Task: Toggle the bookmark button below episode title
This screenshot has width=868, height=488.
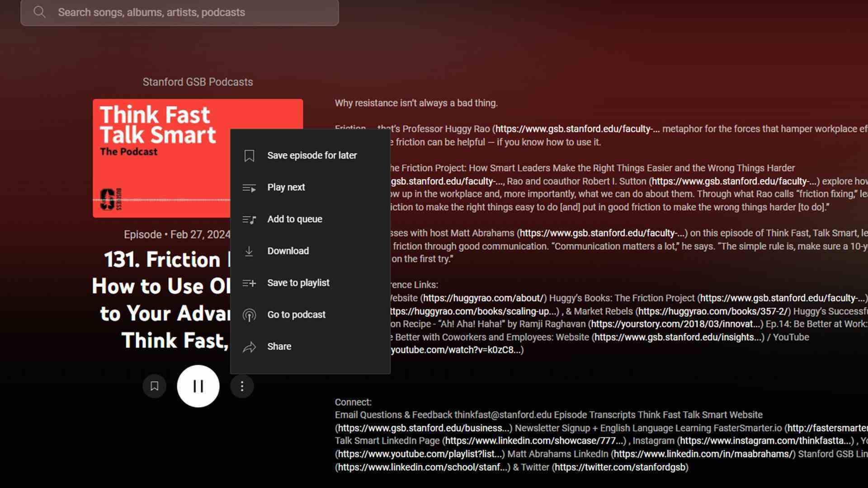Action: (x=154, y=386)
